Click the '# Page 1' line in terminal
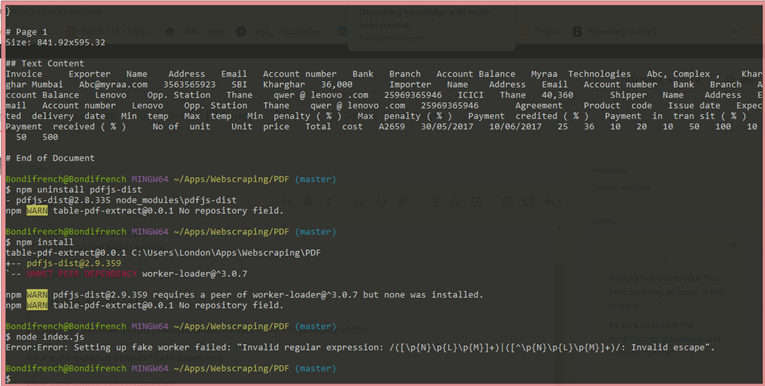The height and width of the screenshot is (386, 765). [x=26, y=32]
